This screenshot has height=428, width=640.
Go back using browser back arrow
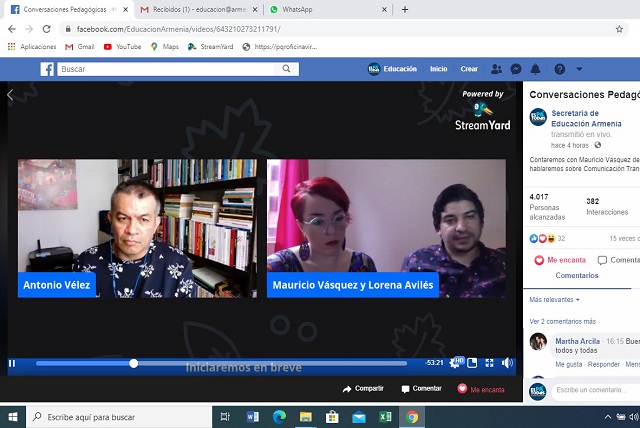(12, 29)
